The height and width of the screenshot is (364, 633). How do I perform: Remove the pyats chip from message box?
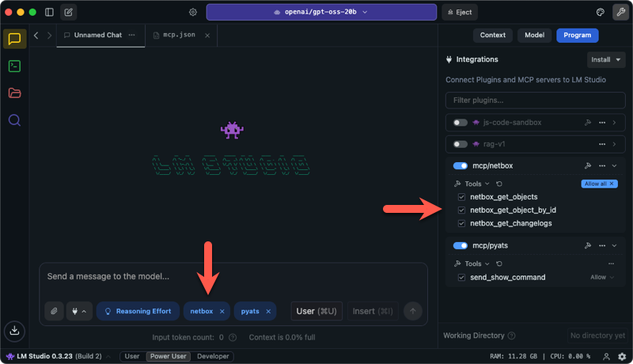pos(268,311)
